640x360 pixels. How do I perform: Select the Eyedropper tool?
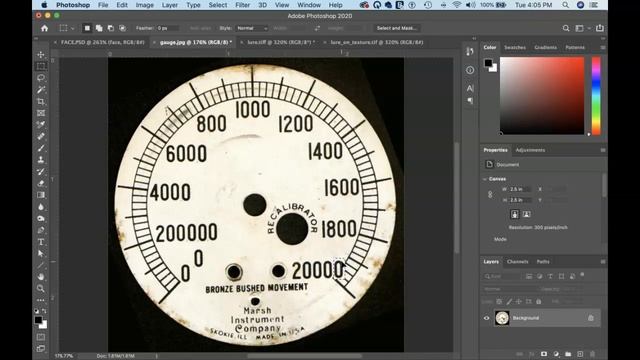pos(41,125)
